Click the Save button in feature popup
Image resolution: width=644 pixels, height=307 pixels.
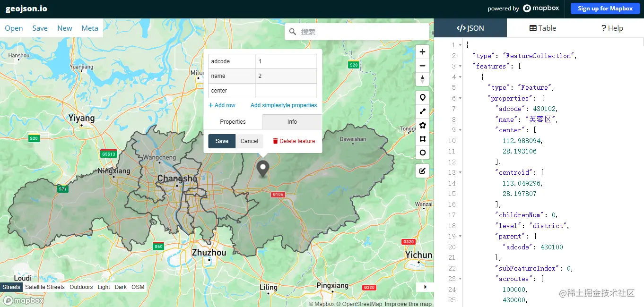coord(222,141)
